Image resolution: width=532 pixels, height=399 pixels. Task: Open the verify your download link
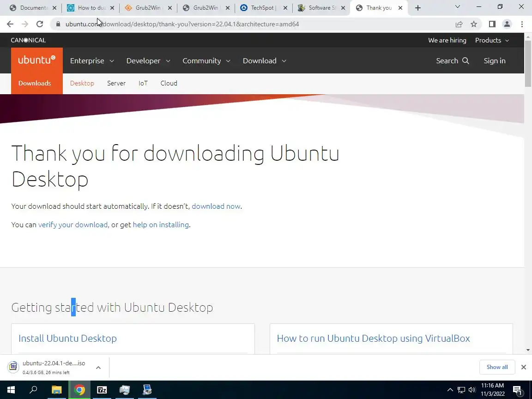click(x=73, y=224)
